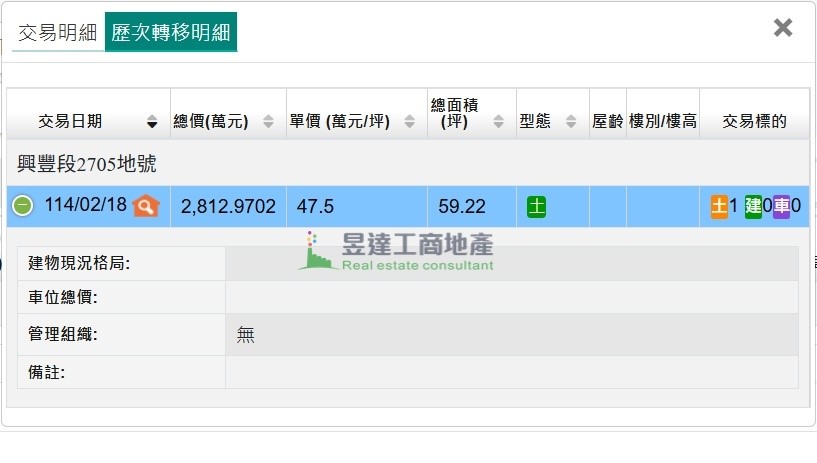Click the 2,812.9702 total price cell

click(x=228, y=207)
